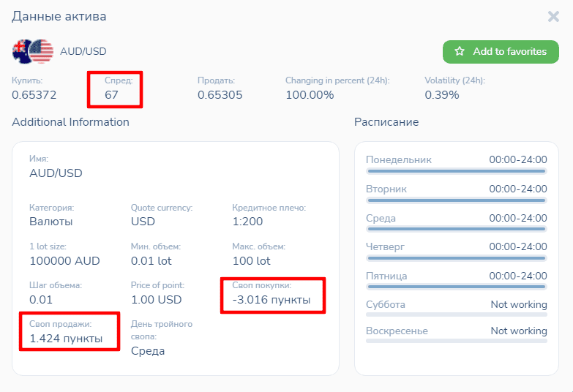Select price of point 1.00 USD

157,300
